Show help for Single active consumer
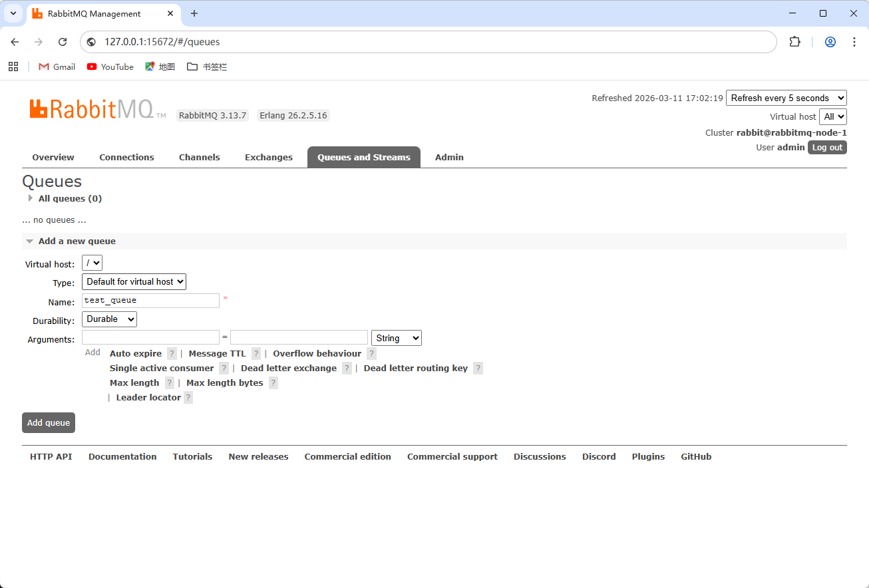Screen dimensions: 869x588 [x=224, y=368]
